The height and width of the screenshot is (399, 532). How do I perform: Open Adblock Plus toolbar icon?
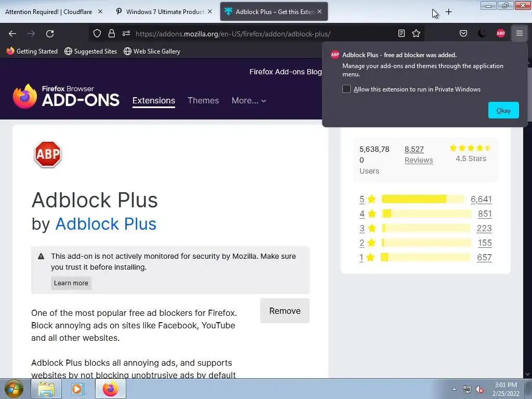pos(501,33)
